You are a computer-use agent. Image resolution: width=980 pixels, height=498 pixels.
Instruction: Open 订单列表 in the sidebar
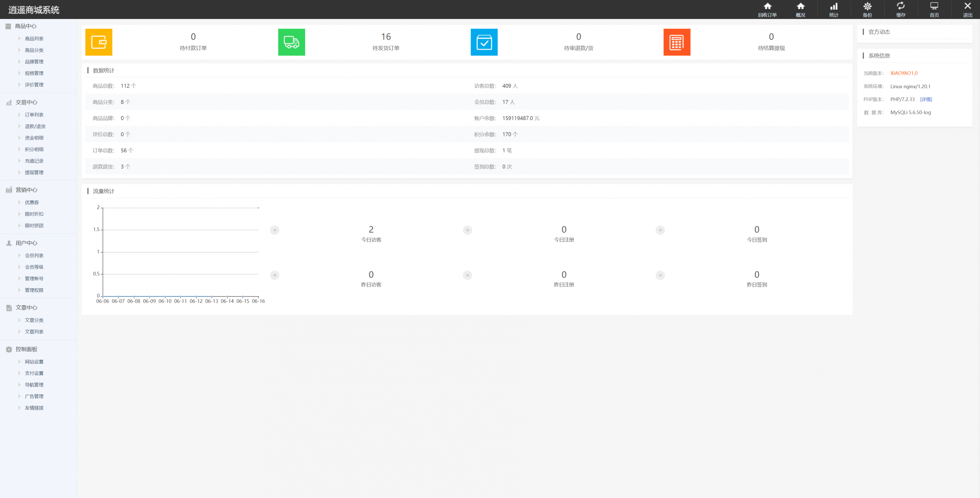pos(34,115)
